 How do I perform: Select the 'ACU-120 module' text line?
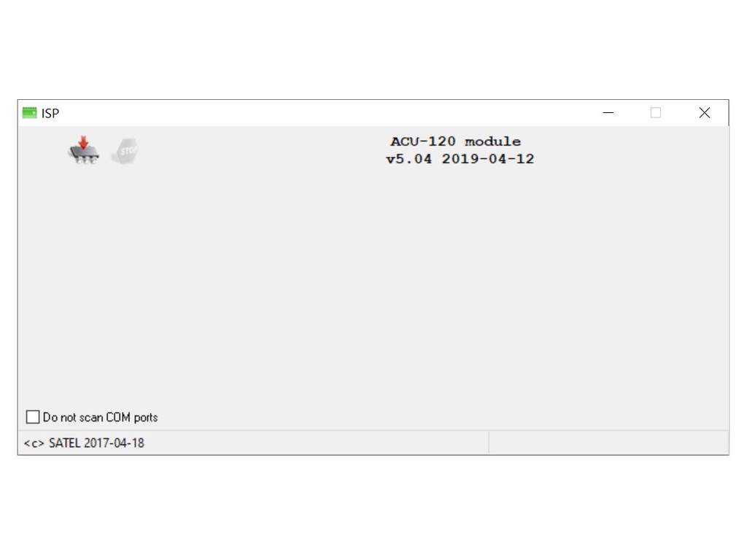click(456, 141)
